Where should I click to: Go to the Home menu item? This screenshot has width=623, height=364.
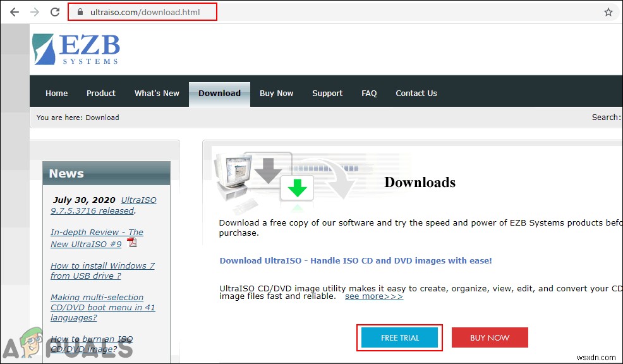[x=56, y=94]
